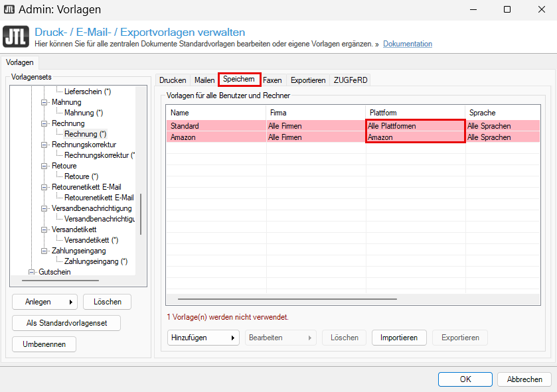This screenshot has width=557, height=392.
Task: Open the ZUGFeRD tab
Action: tap(350, 80)
